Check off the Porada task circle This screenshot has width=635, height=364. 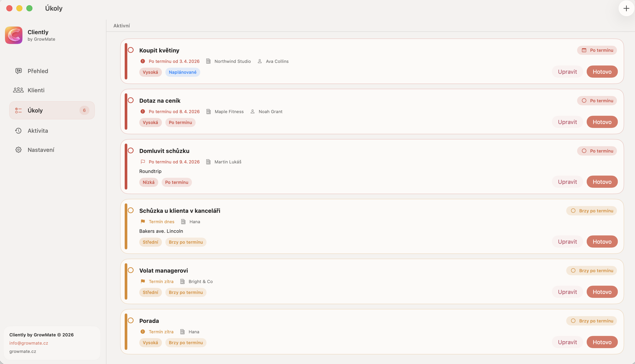tap(131, 320)
